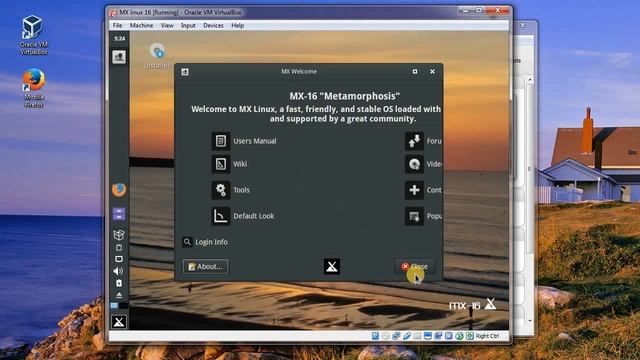Open the Contribute plus icon

click(414, 190)
